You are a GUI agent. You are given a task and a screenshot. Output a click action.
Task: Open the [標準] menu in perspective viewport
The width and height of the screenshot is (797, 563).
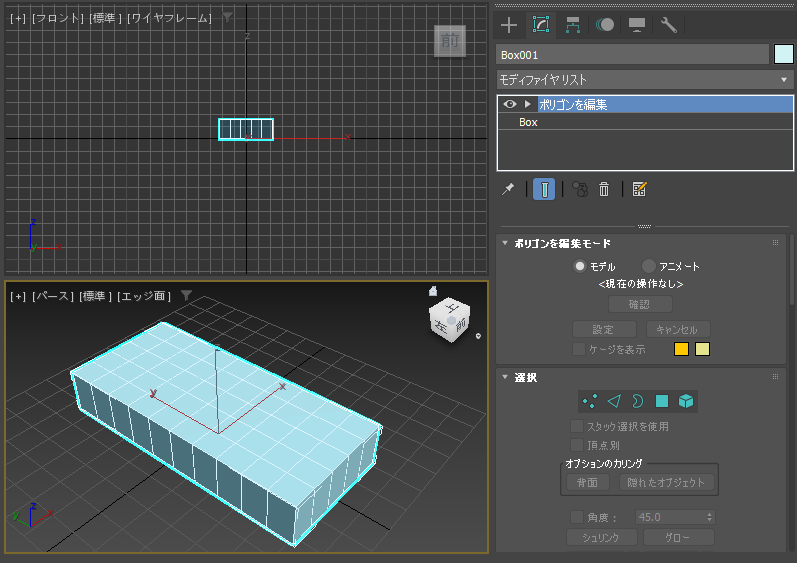click(x=96, y=296)
